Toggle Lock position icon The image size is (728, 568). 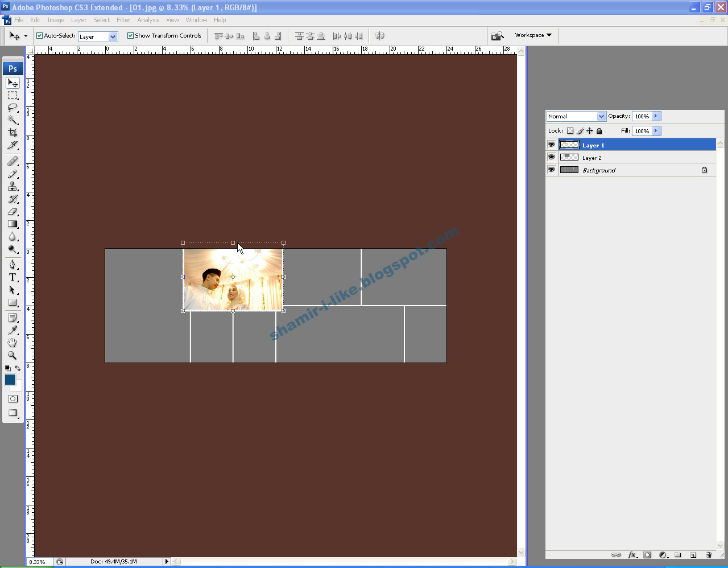pyautogui.click(x=590, y=131)
